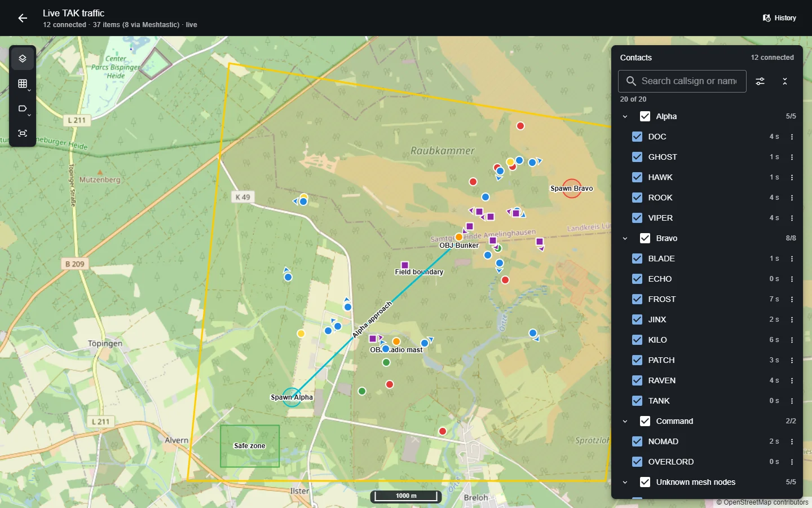
Task: Click the Alpha approach route label
Action: (372, 319)
